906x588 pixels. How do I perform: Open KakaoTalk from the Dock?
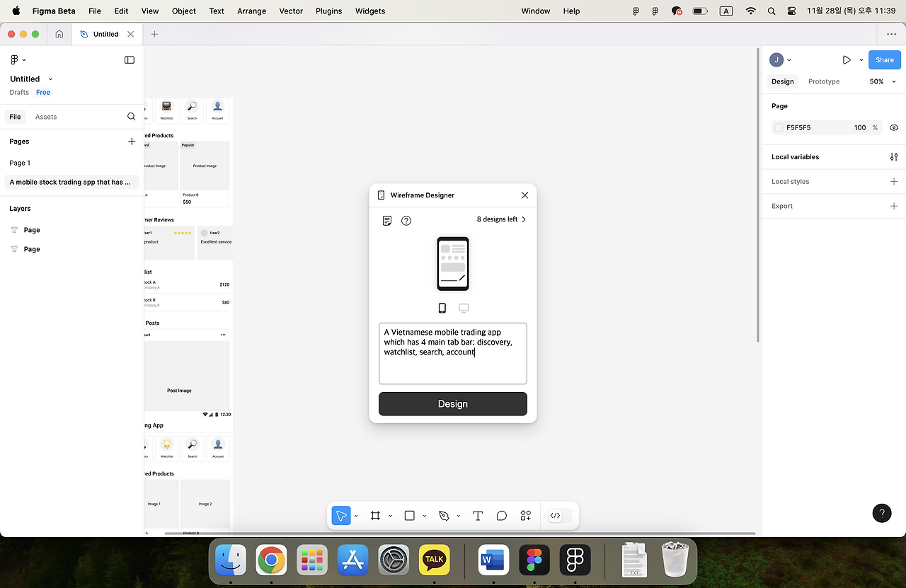435,560
